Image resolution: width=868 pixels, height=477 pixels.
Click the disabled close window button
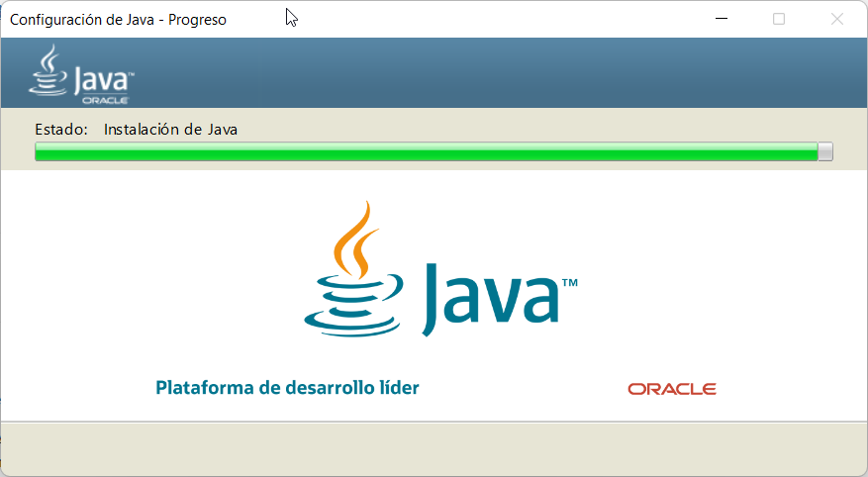pos(836,19)
